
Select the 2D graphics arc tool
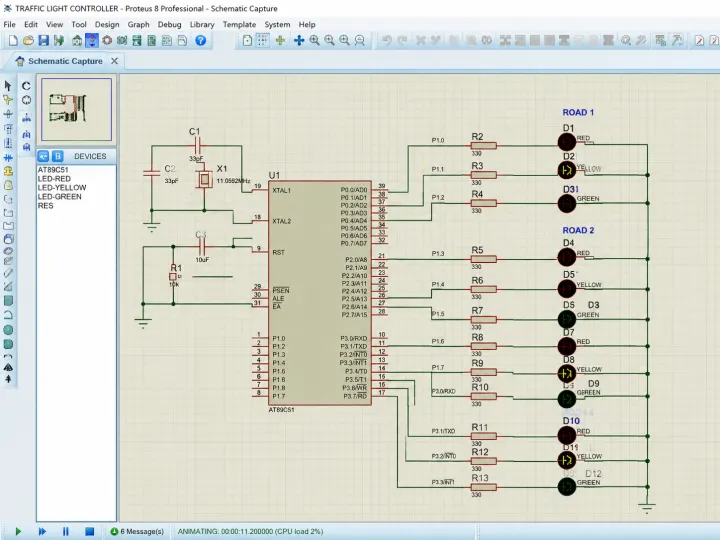(x=8, y=315)
